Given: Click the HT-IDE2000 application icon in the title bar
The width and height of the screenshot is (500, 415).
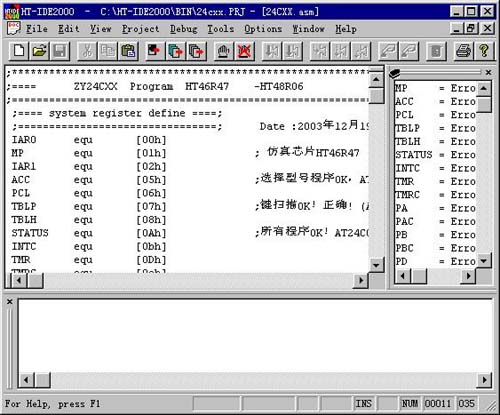Looking at the screenshot, I should 12,12.
